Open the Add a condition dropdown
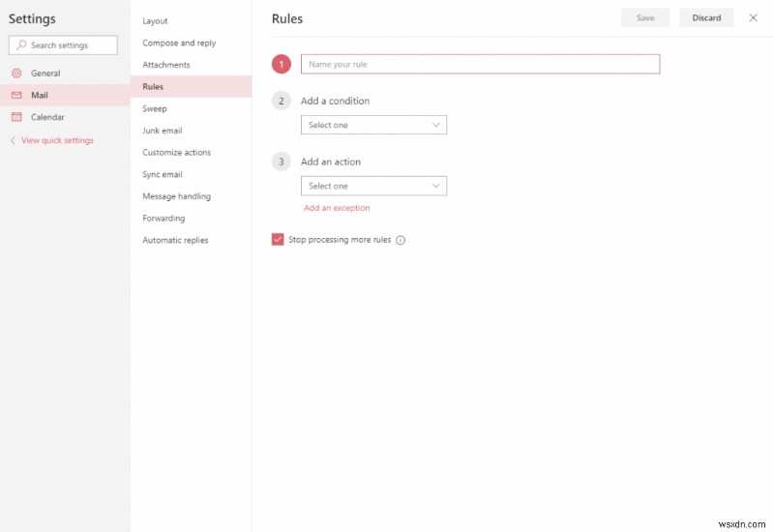This screenshot has width=774, height=532. [x=373, y=125]
